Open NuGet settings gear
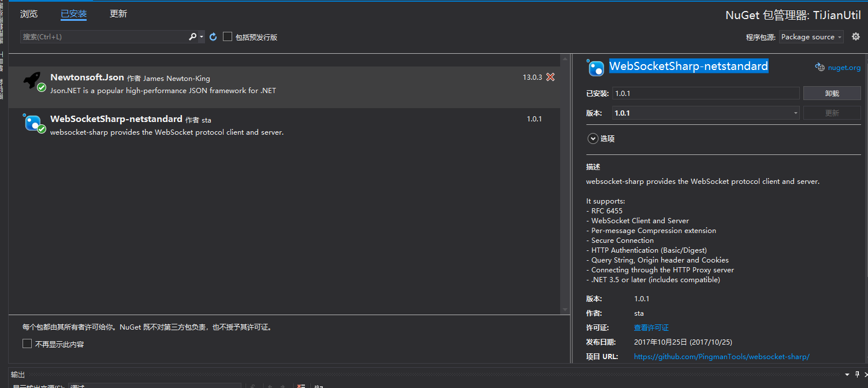 (856, 36)
